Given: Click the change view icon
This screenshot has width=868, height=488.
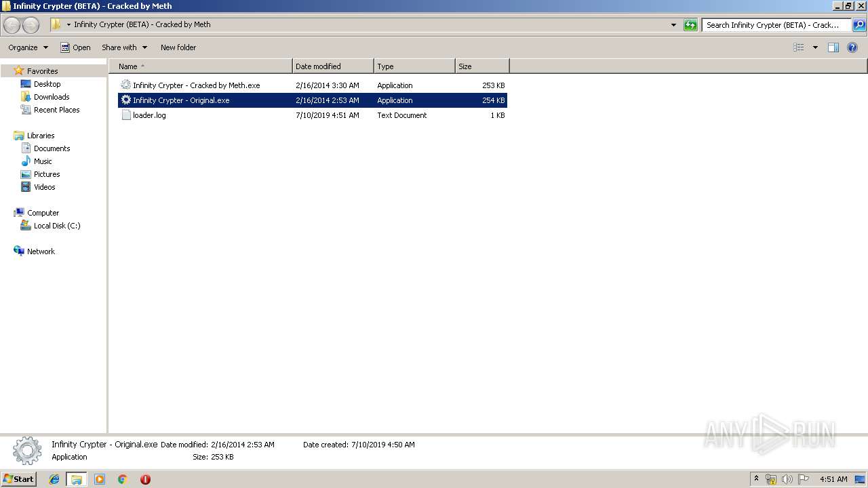Looking at the screenshot, I should [x=799, y=47].
